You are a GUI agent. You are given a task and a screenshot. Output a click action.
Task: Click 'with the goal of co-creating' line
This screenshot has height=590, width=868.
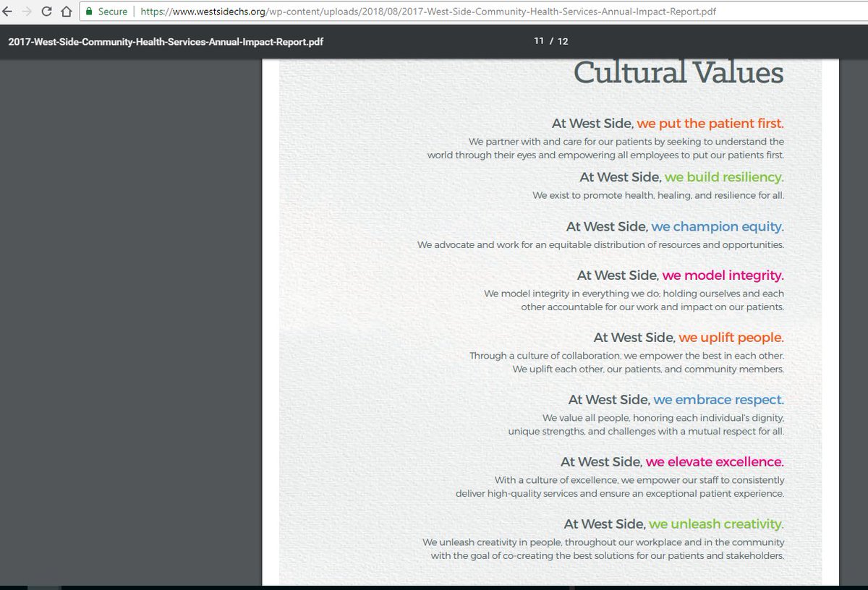pyautogui.click(x=608, y=555)
